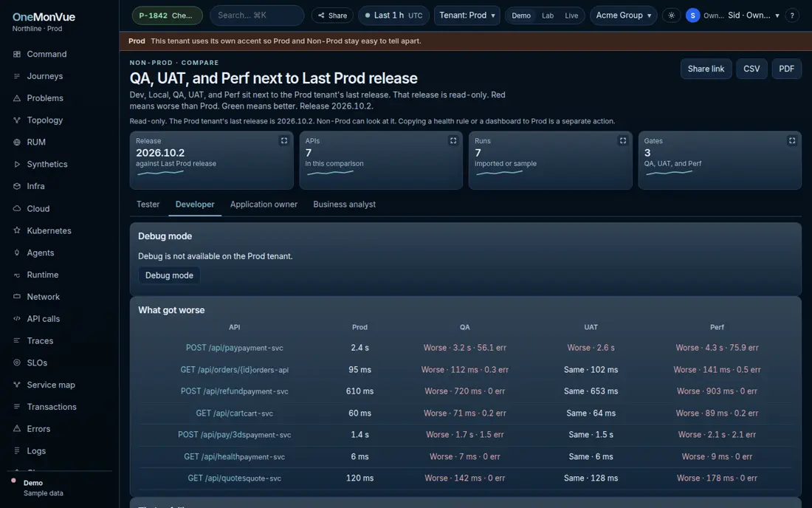
Task: Click UAT cell 'Same · 102 ms'
Action: 591,370
